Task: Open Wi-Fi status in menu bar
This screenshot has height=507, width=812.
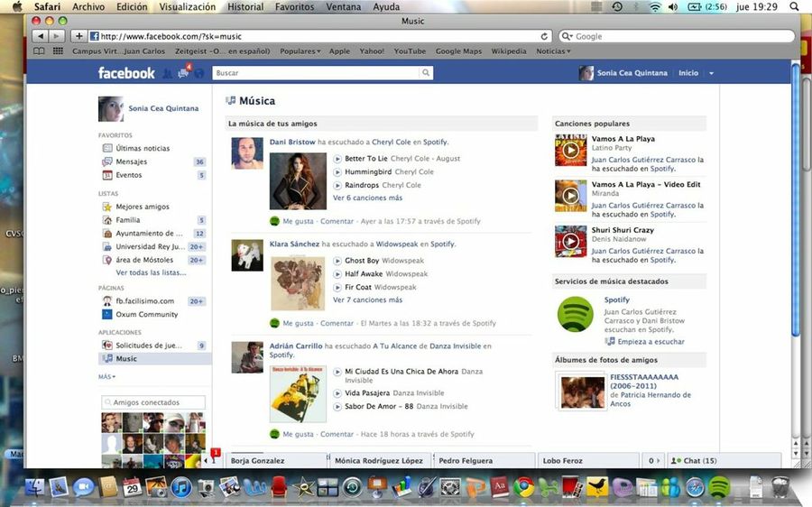Action: click(655, 6)
